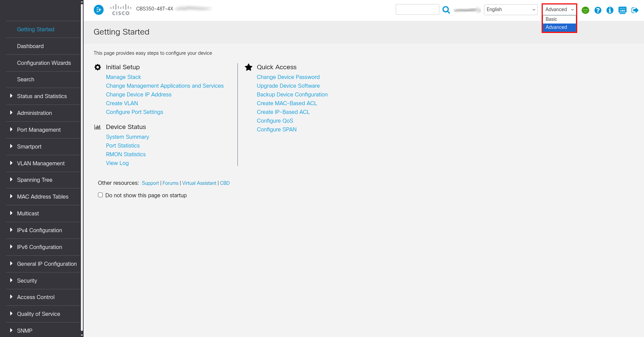Collapse the navigation pane toggle icon
Viewport: 644px width, 337px height.
98,10
